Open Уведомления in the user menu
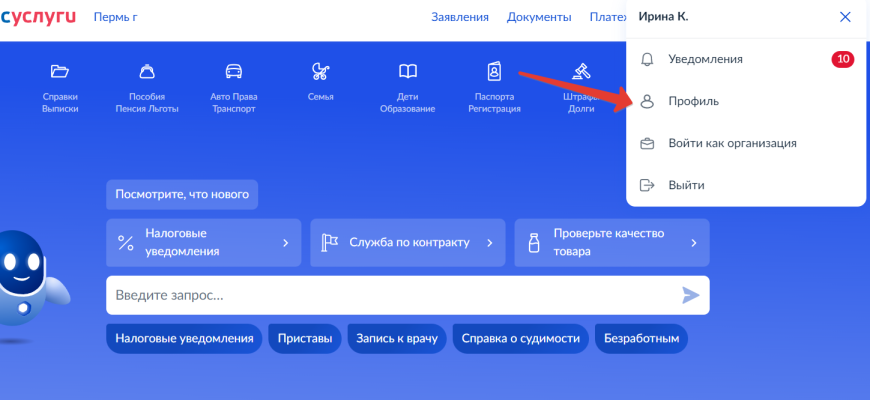Image resolution: width=870 pixels, height=400 pixels. (705, 59)
